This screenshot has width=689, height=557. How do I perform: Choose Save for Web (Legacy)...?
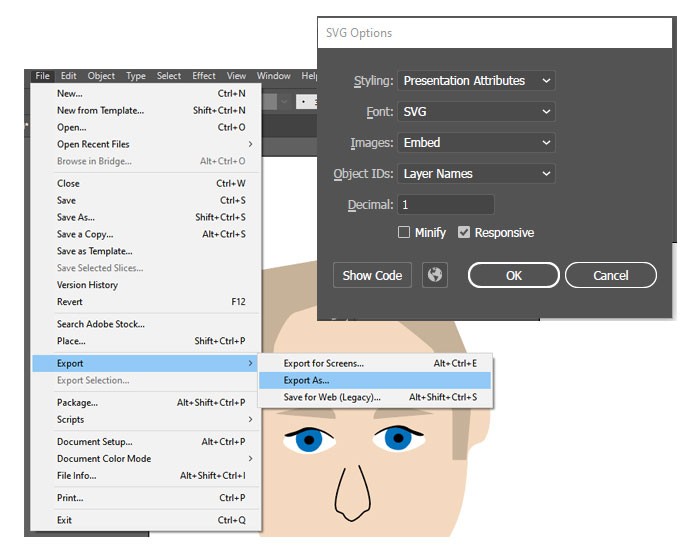tap(375, 397)
